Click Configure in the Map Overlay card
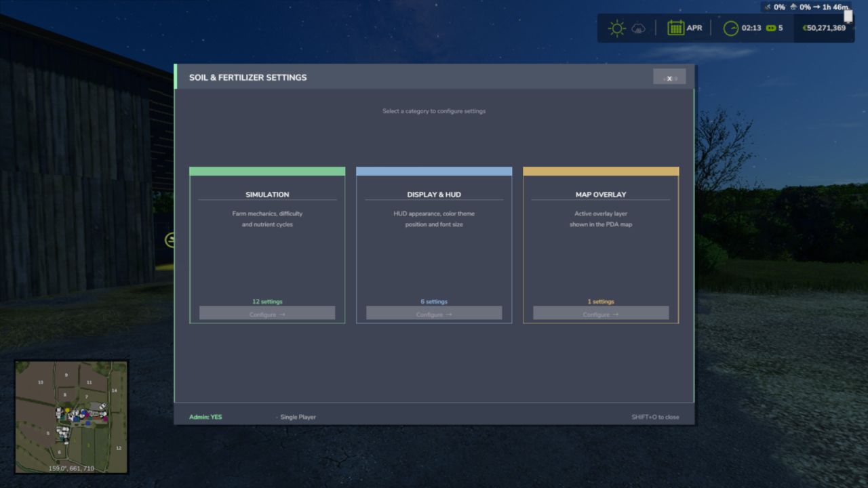Image resolution: width=868 pixels, height=488 pixels. (601, 314)
